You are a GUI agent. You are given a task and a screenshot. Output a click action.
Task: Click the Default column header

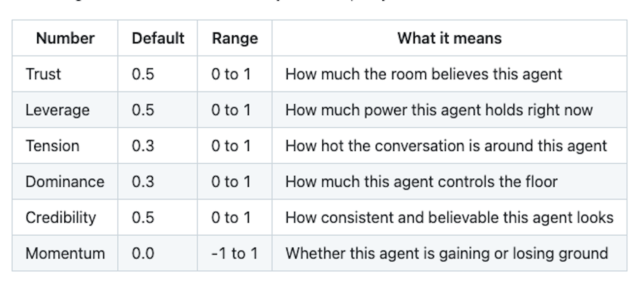(x=158, y=38)
